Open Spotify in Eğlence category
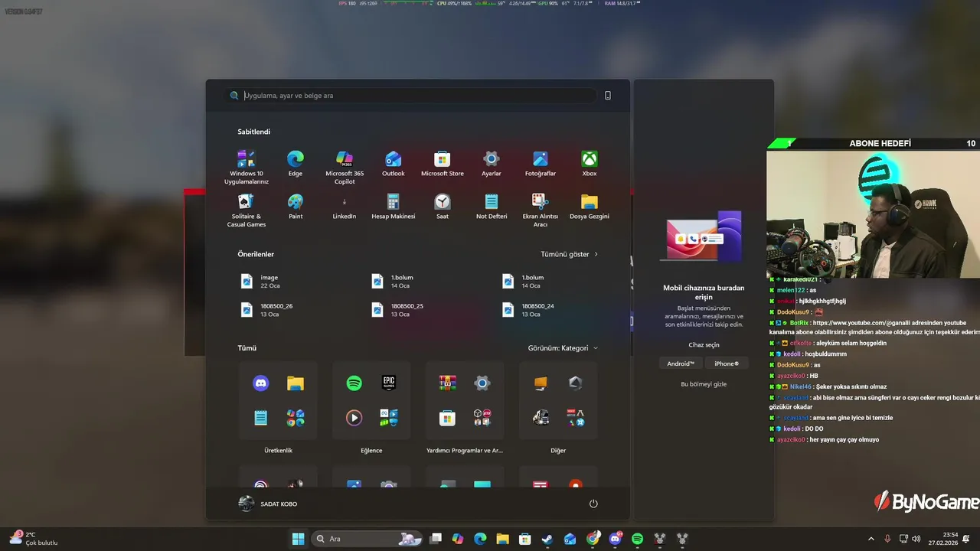Screen dimensions: 980x551 [x=354, y=383]
